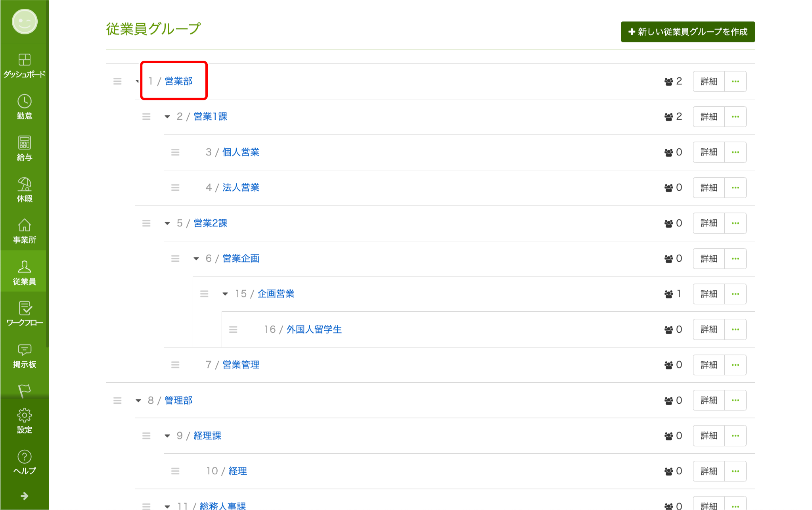Click the drag handle of the 営業1課 row
The width and height of the screenshot is (812, 510).
(x=146, y=117)
